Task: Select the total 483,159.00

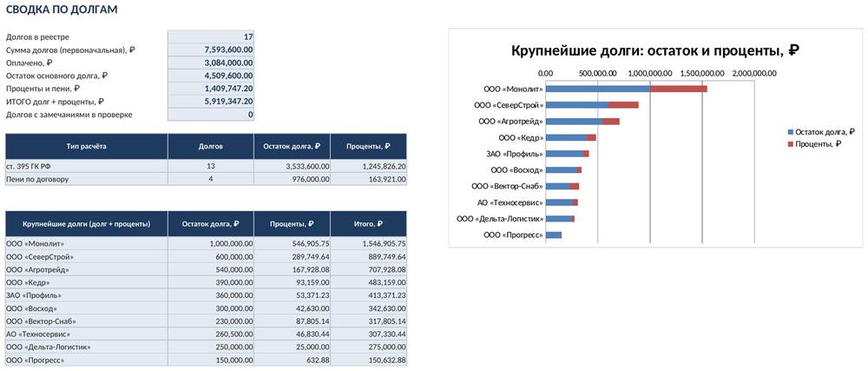Action: [x=369, y=282]
